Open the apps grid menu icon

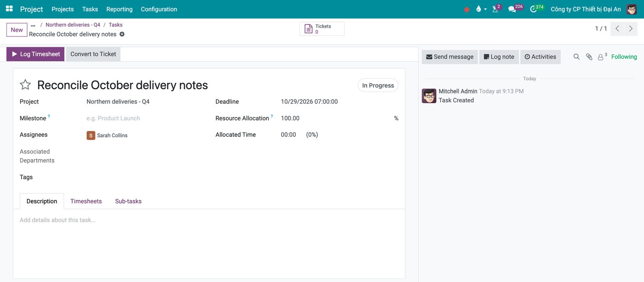(x=9, y=9)
